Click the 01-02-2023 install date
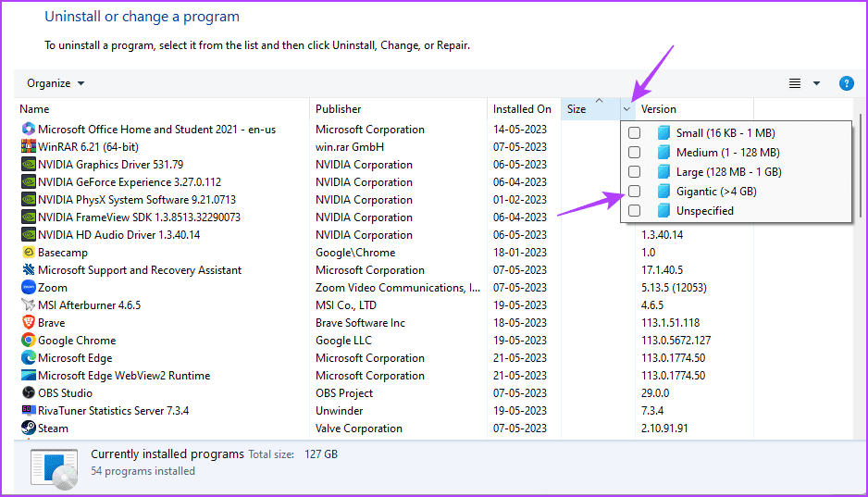 (520, 199)
